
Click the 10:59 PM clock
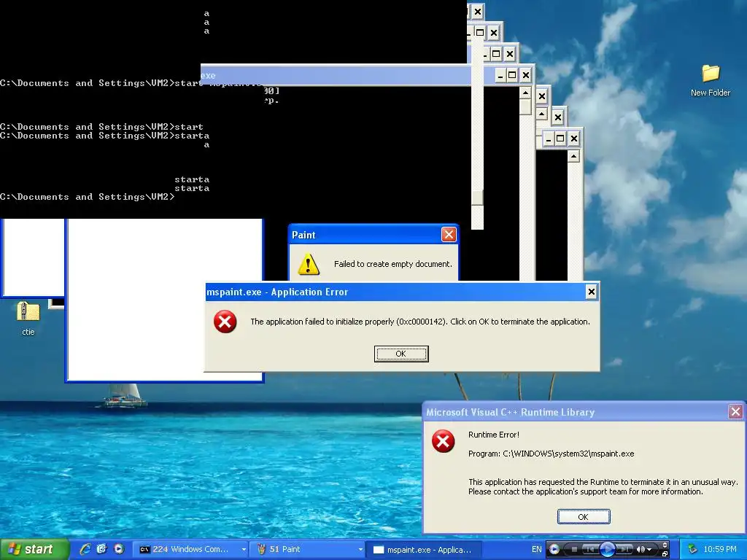(720, 549)
